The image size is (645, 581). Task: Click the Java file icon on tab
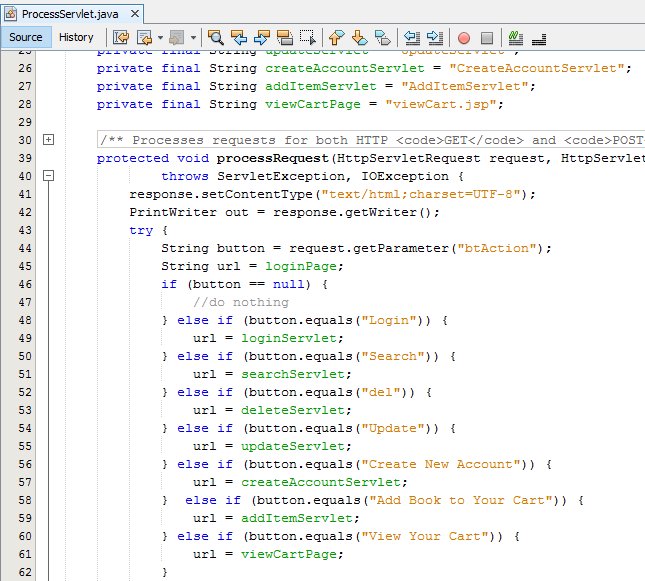pos(10,14)
